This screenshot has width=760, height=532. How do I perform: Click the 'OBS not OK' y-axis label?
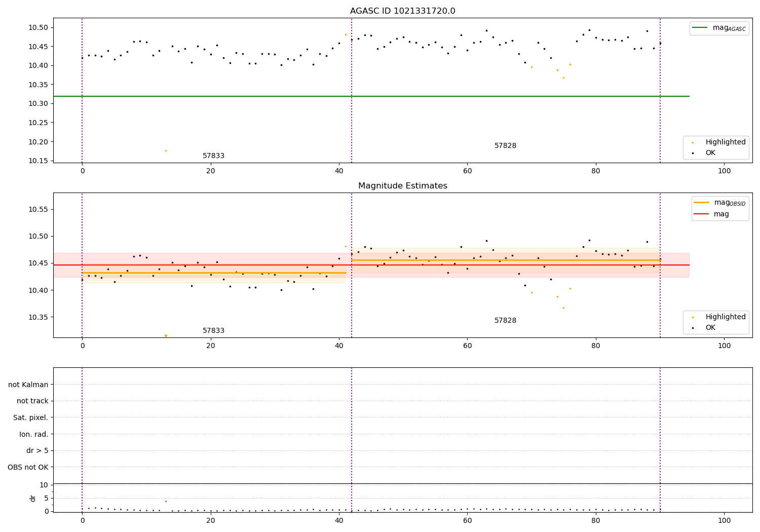coord(28,467)
